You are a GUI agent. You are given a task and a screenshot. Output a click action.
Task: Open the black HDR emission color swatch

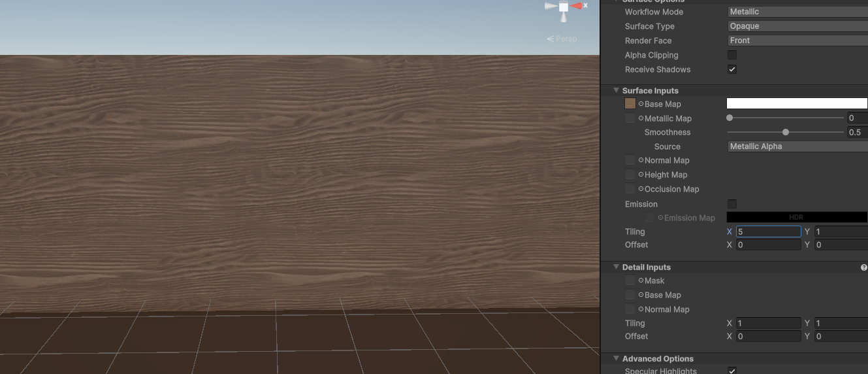[797, 217]
